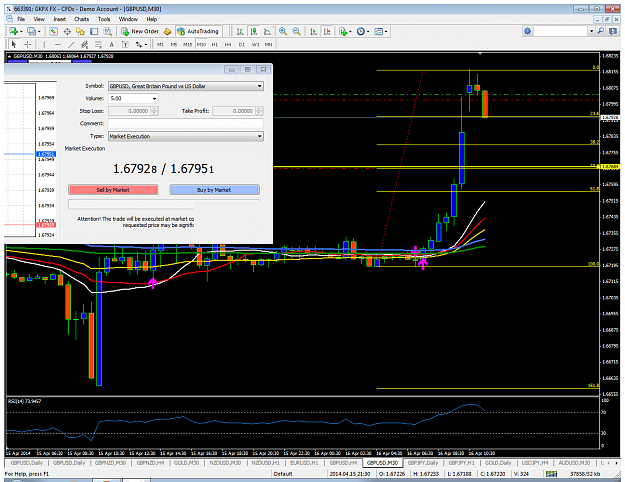Switch timeframe to M1
This screenshot has width=625, height=482.
click(160, 45)
